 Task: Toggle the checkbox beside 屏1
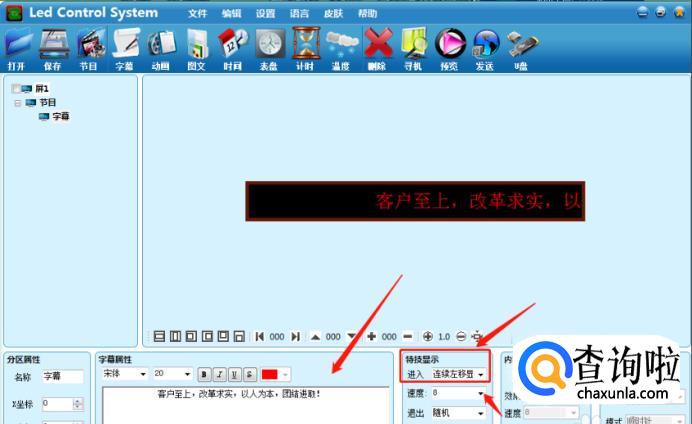(15, 89)
